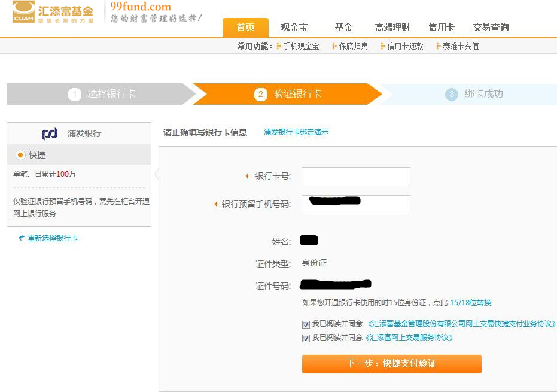Click the 15/18位转换 link
The image size is (557, 392).
coord(470,303)
